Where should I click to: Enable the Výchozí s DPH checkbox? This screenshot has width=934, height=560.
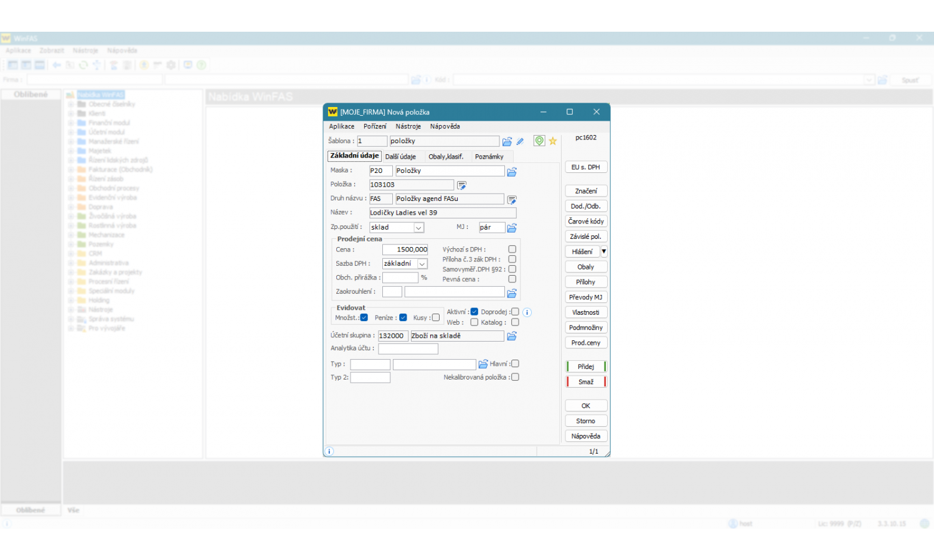click(512, 250)
